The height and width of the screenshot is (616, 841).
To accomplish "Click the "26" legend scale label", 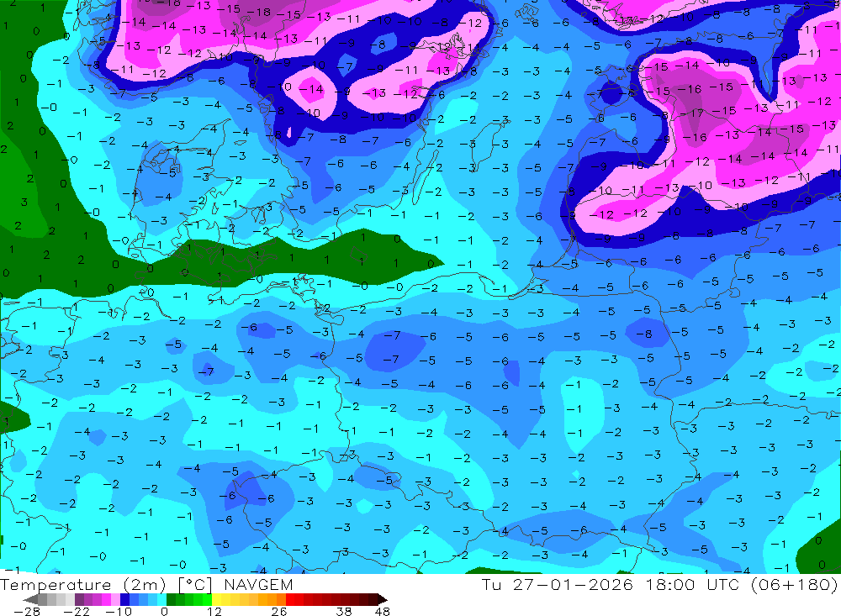I will 279,612.
